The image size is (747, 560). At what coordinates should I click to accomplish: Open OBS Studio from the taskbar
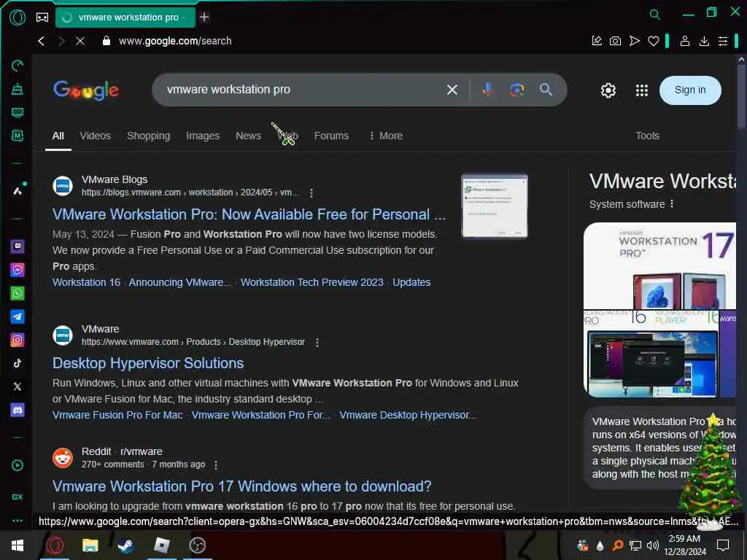pyautogui.click(x=197, y=545)
